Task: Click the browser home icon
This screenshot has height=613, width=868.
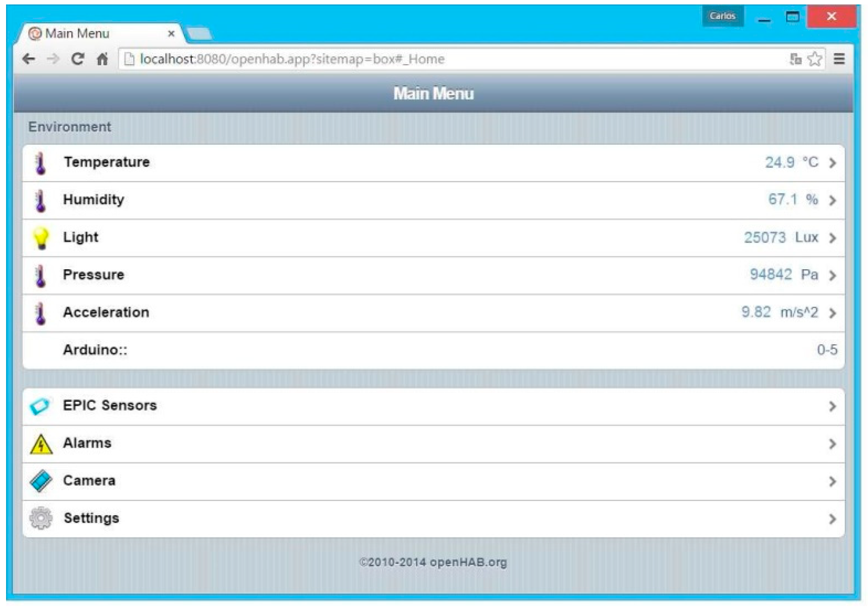Action: point(102,59)
